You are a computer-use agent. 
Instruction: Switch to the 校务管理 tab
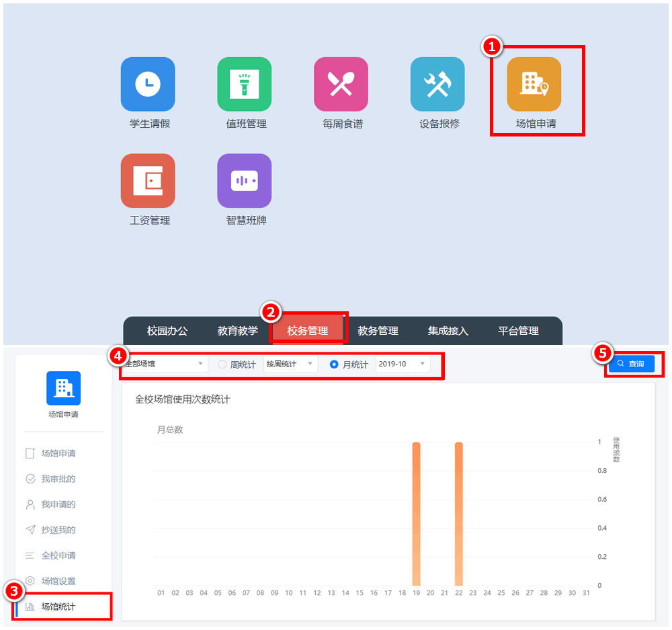click(308, 330)
